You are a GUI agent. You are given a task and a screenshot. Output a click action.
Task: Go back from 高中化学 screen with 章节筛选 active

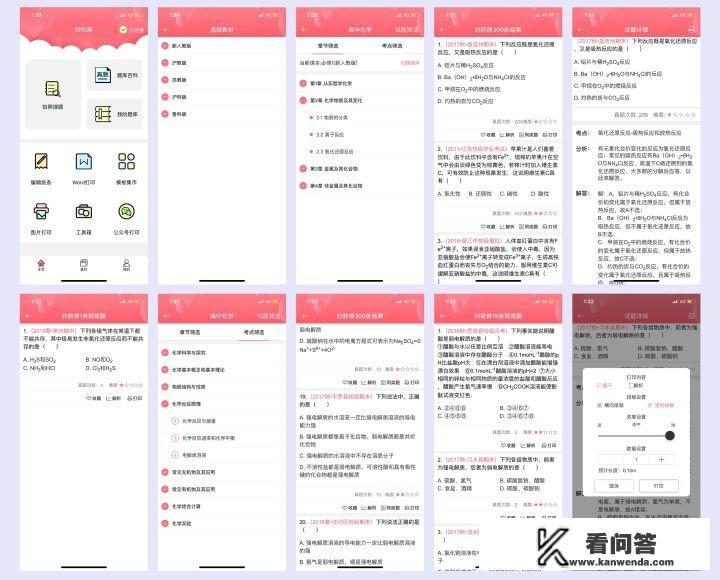[x=304, y=29]
